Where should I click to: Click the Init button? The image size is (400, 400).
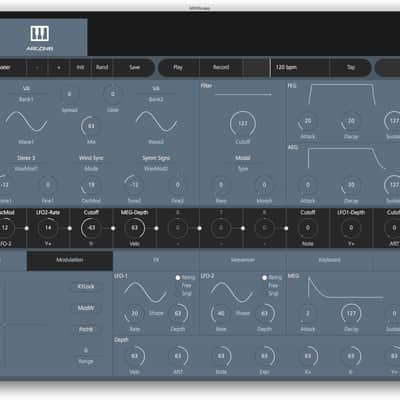pos(80,67)
